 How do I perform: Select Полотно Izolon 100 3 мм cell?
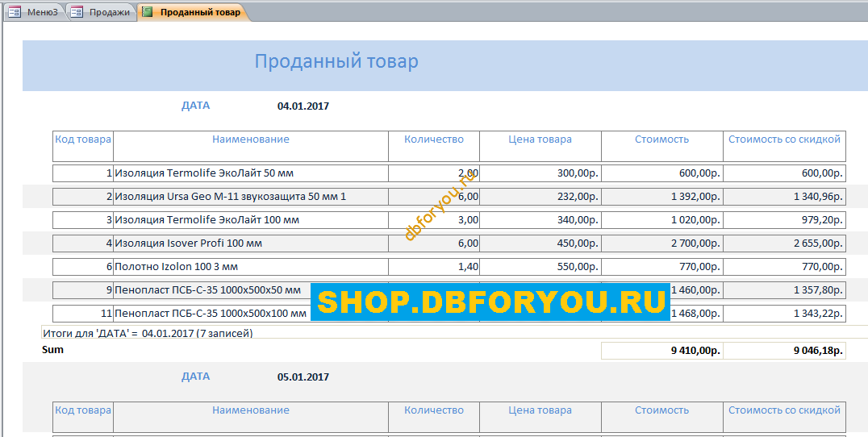(251, 267)
